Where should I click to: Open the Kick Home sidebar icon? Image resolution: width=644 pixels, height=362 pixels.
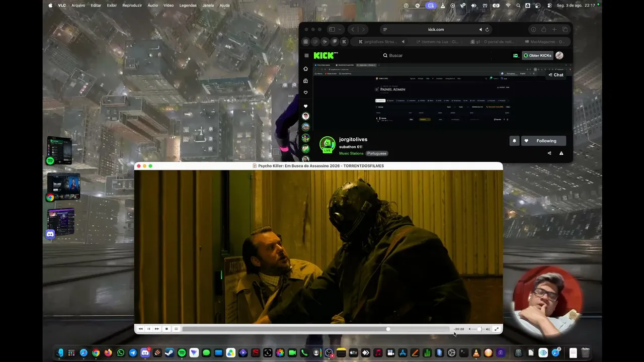[x=305, y=69]
